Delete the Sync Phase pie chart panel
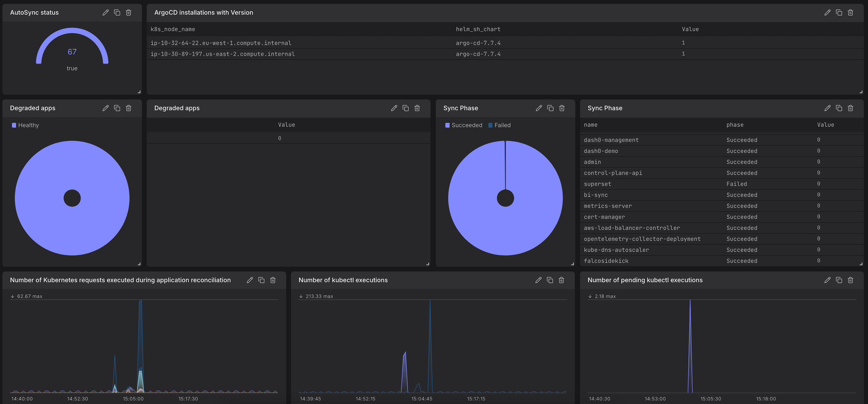The width and height of the screenshot is (868, 404). 562,108
